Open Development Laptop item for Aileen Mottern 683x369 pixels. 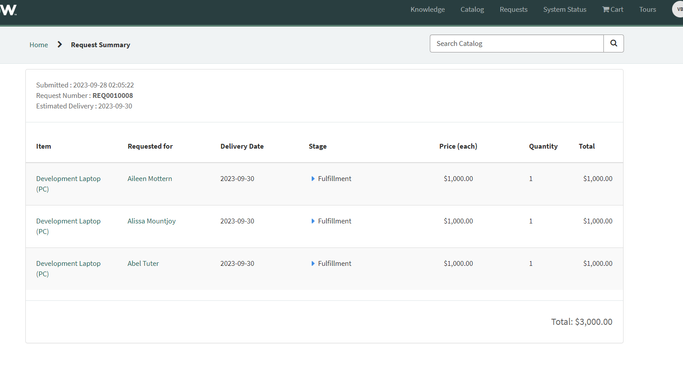click(68, 184)
